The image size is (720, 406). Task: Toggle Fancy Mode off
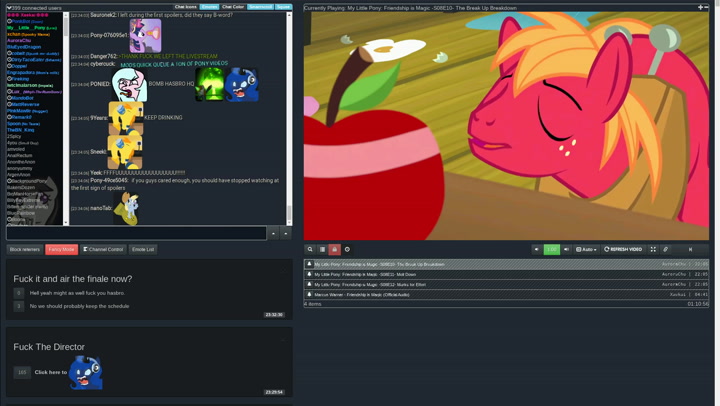[61, 249]
